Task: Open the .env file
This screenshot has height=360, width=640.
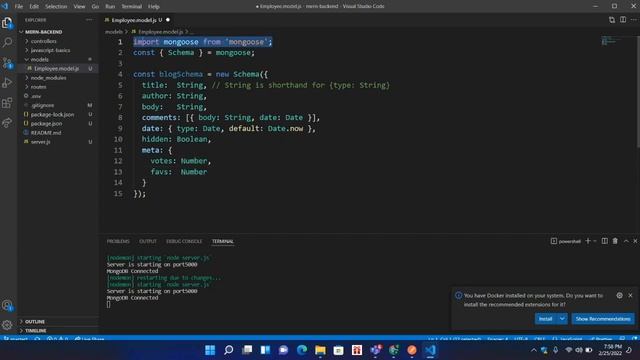Action: 36,96
